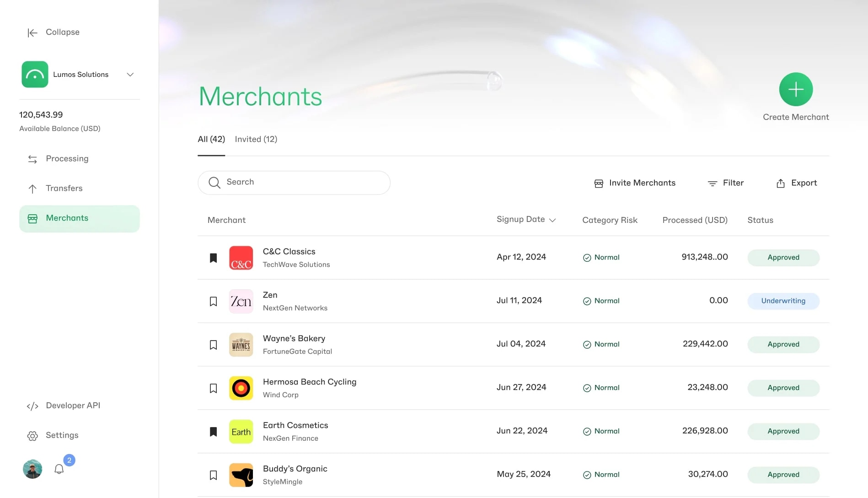The width and height of the screenshot is (868, 498).
Task: Click Approved status badge for Wayne's Bakery
Action: 783,345
